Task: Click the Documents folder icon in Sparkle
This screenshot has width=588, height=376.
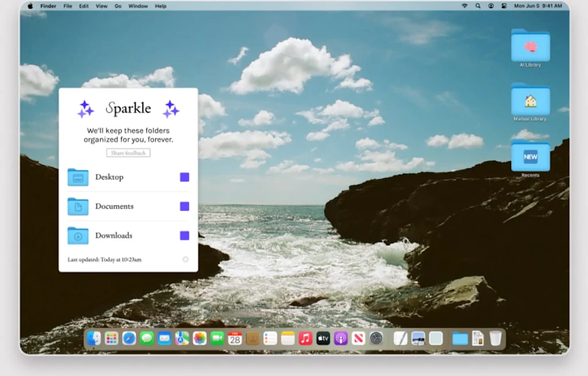Action: click(78, 206)
